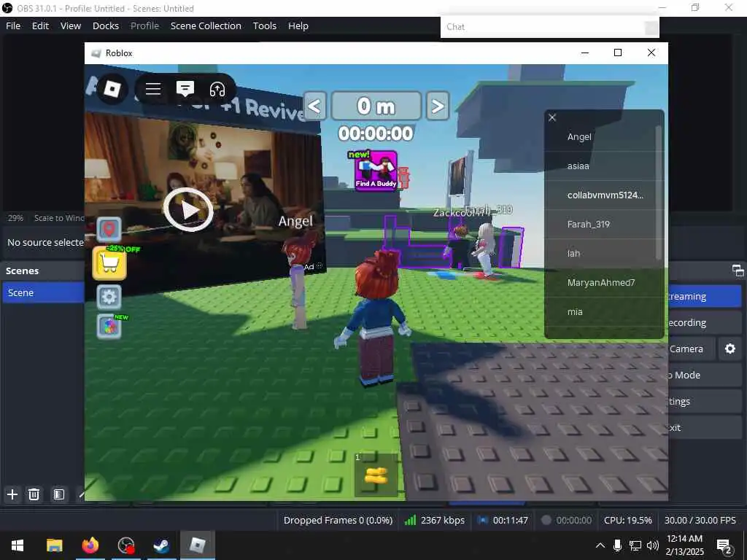This screenshot has height=560, width=747.
Task: Open the scene filters icon
Action: pyautogui.click(x=58, y=494)
